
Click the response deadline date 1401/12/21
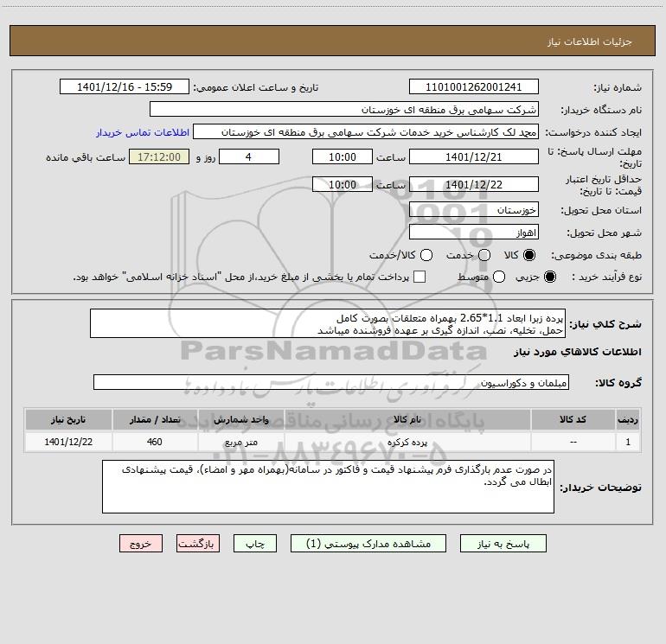pos(474,156)
